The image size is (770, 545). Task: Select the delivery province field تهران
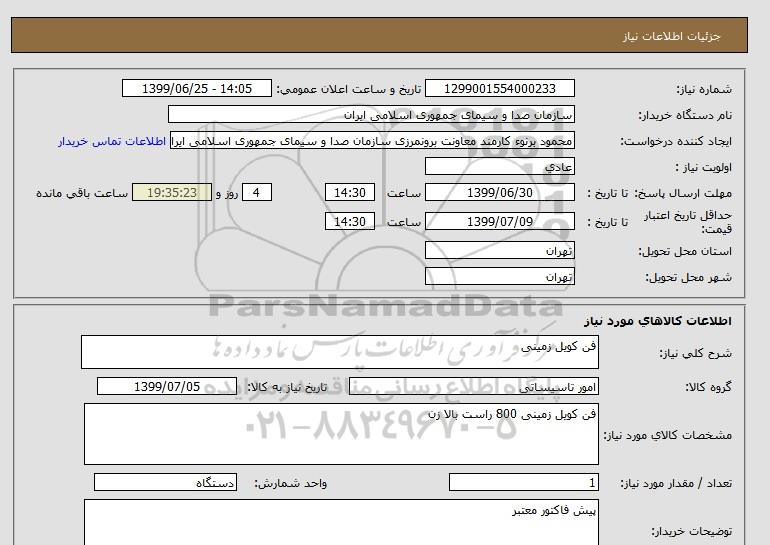click(499, 251)
